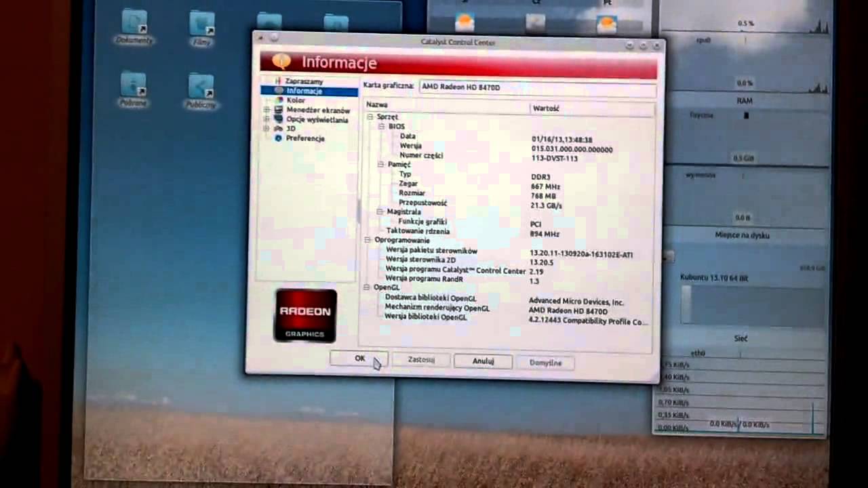Viewport: 868px width, 488px height.
Task: Click the Kubuntu 13.10 64 Bit disk label
Action: click(715, 278)
